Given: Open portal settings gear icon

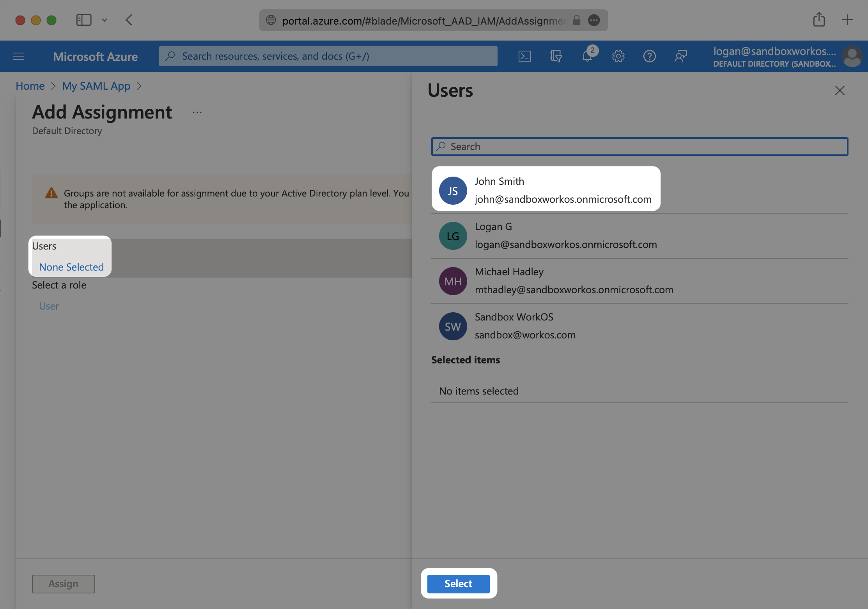Looking at the screenshot, I should [618, 56].
